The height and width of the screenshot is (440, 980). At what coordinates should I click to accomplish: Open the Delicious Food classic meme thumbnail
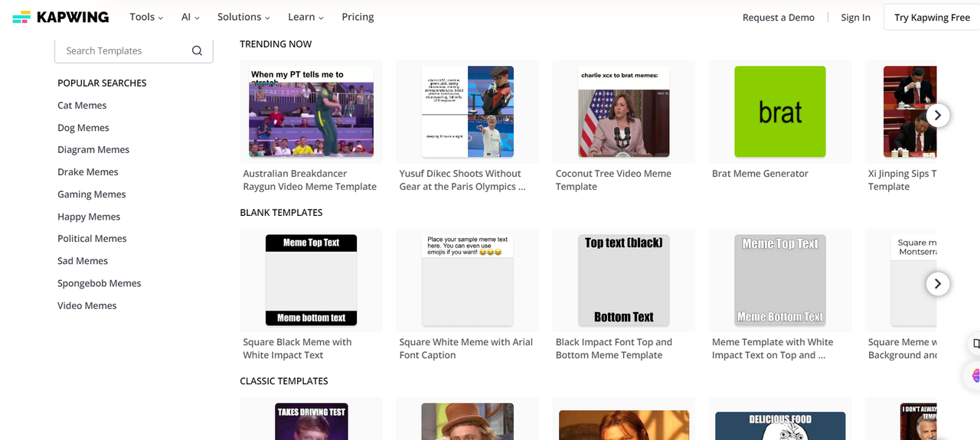point(779,425)
